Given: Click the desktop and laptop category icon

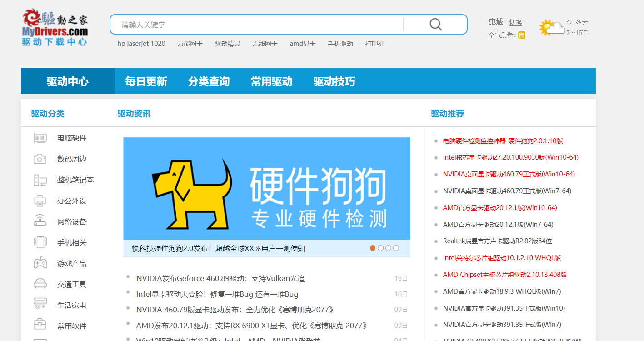Looking at the screenshot, I should (40, 180).
